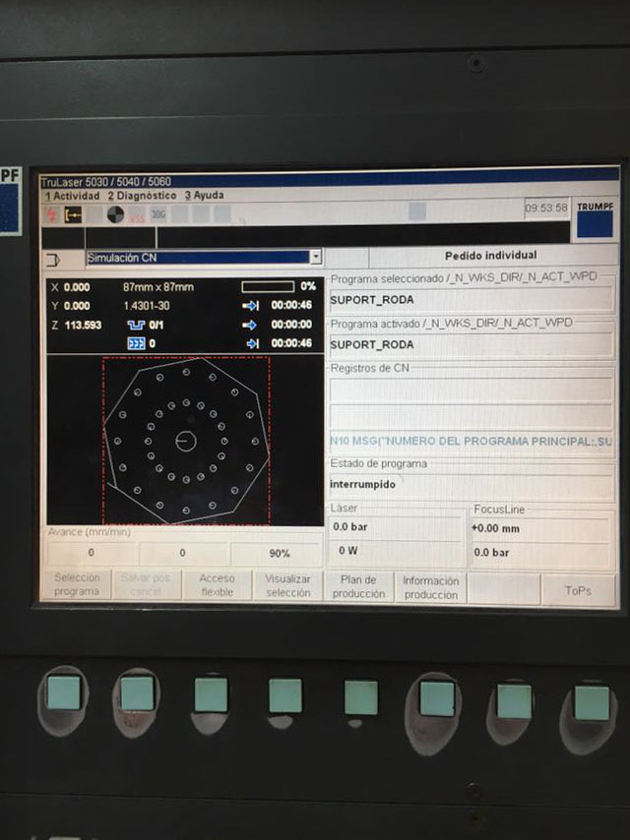Click the VSS toolbar icon
Image resolution: width=630 pixels, height=840 pixels.
coord(137,214)
